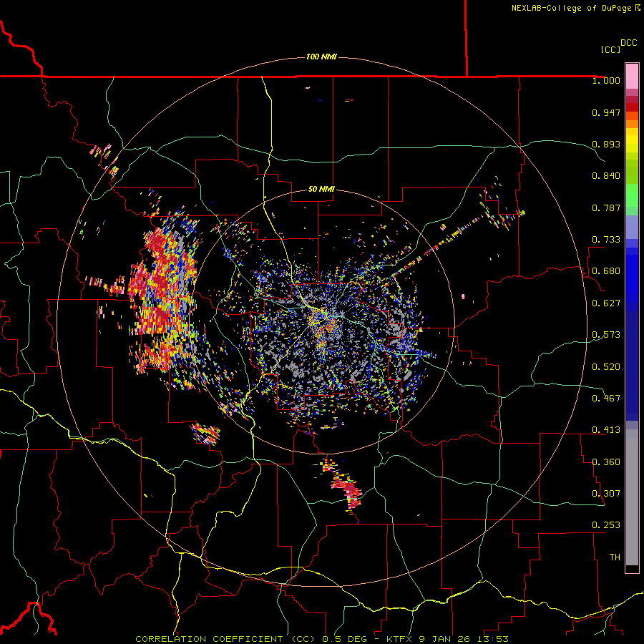Click the 0.840 scale value
Viewport: 644px width, 644px height.
pos(606,176)
